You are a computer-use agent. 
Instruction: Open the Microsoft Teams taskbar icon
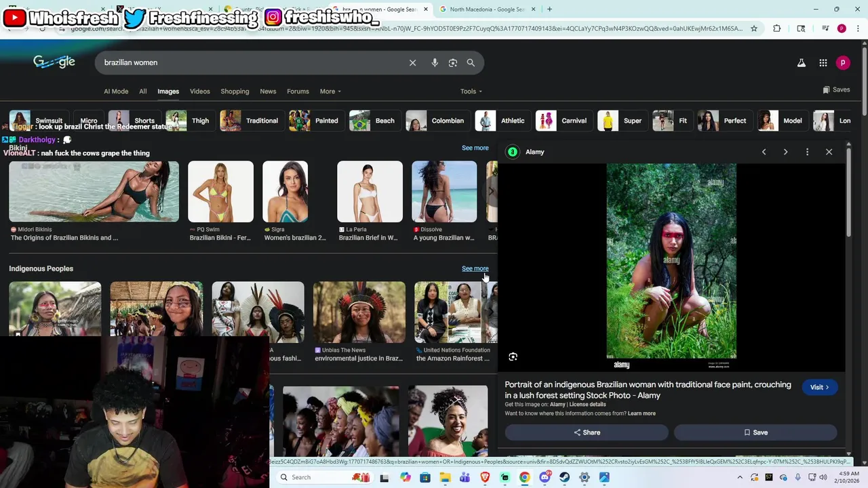[x=465, y=477]
